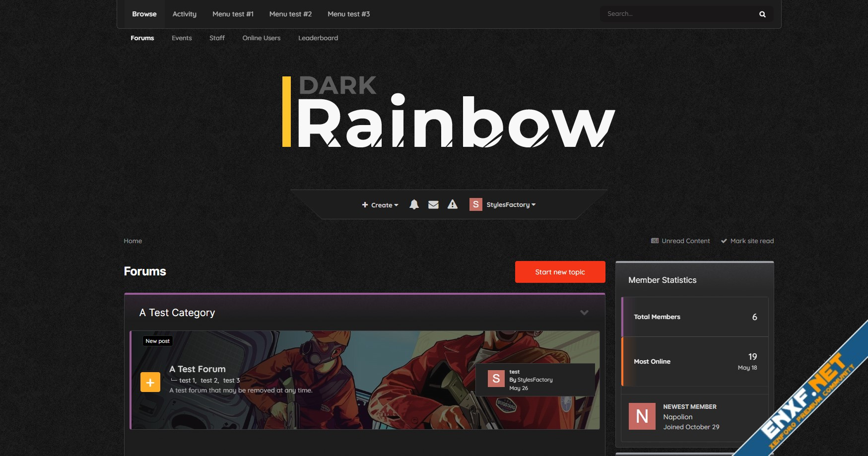868x456 pixels.
Task: Collapse A Test Category section
Action: tap(584, 313)
